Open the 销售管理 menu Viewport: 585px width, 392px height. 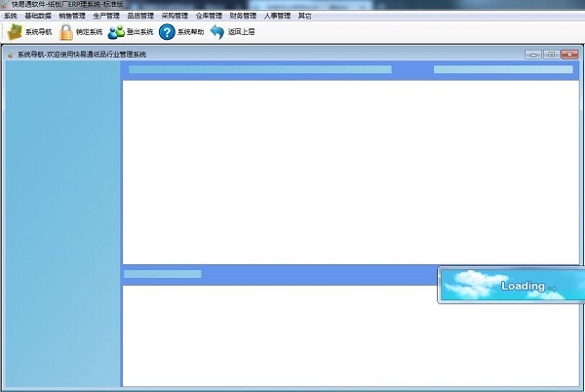coord(72,16)
